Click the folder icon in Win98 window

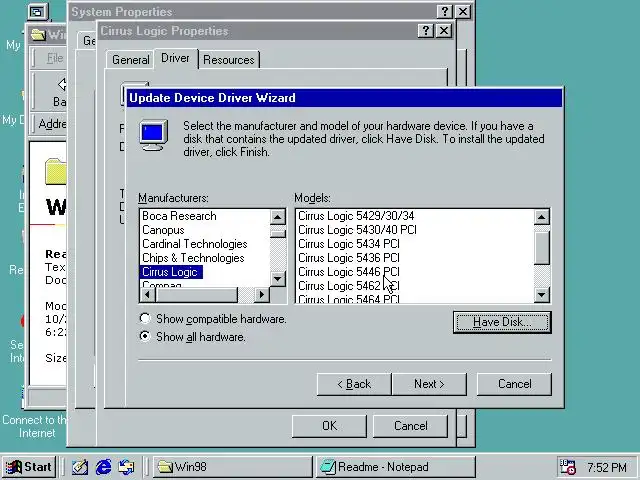coord(56,171)
